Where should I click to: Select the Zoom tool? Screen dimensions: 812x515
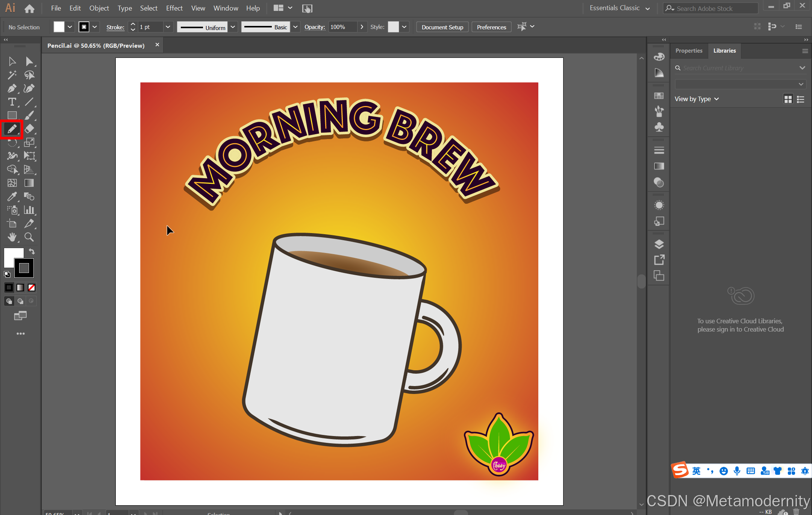tap(29, 237)
